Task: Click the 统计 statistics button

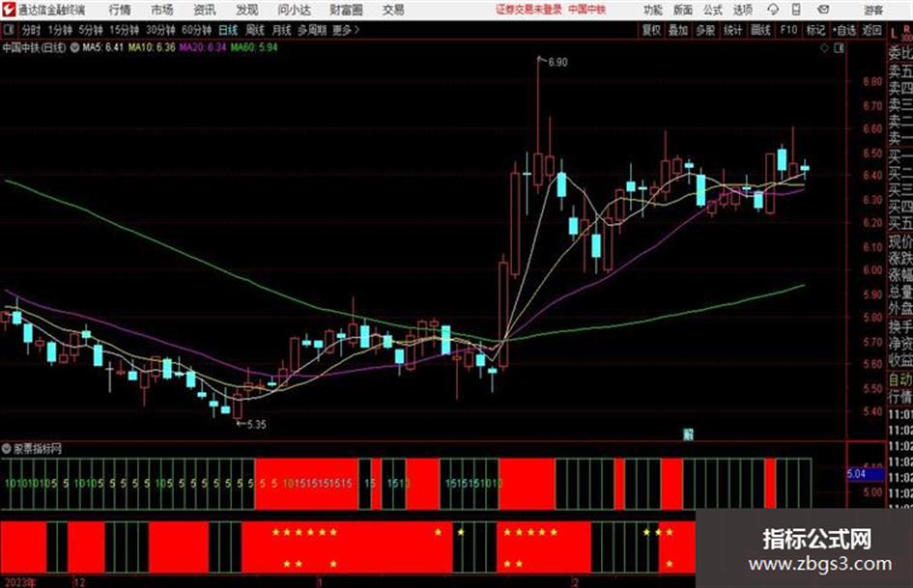Action: coord(732,30)
